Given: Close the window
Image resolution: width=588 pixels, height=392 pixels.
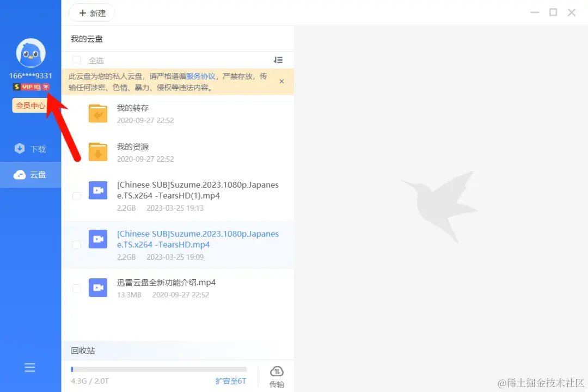Looking at the screenshot, I should pos(572,13).
